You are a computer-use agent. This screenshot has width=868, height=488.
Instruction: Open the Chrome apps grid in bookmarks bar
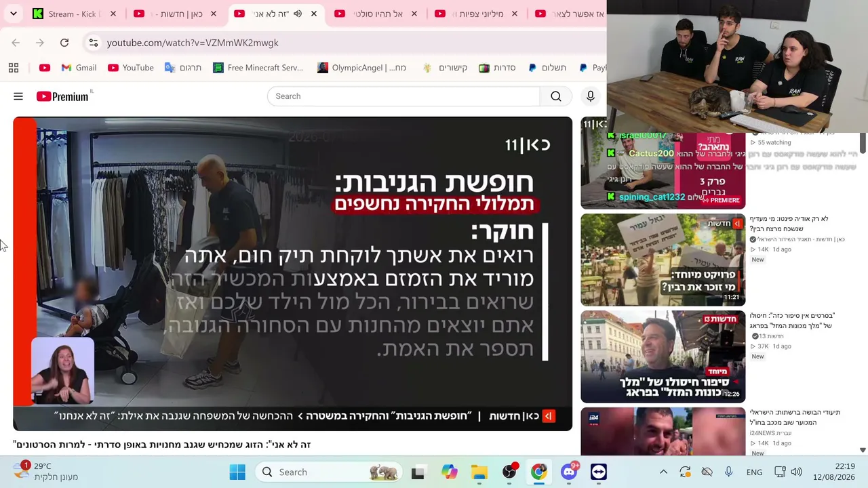click(x=14, y=68)
